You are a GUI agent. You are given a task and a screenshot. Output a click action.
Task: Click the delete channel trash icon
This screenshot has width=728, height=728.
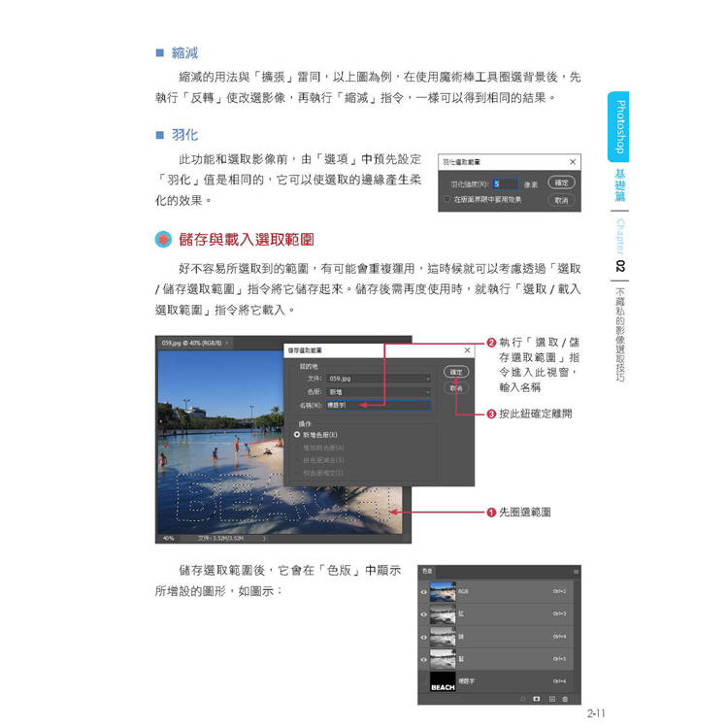[565, 698]
